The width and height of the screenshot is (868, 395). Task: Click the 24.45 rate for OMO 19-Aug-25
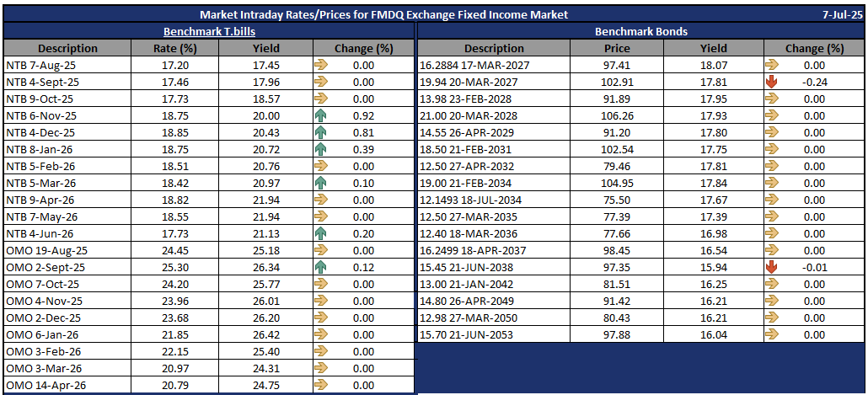click(175, 250)
